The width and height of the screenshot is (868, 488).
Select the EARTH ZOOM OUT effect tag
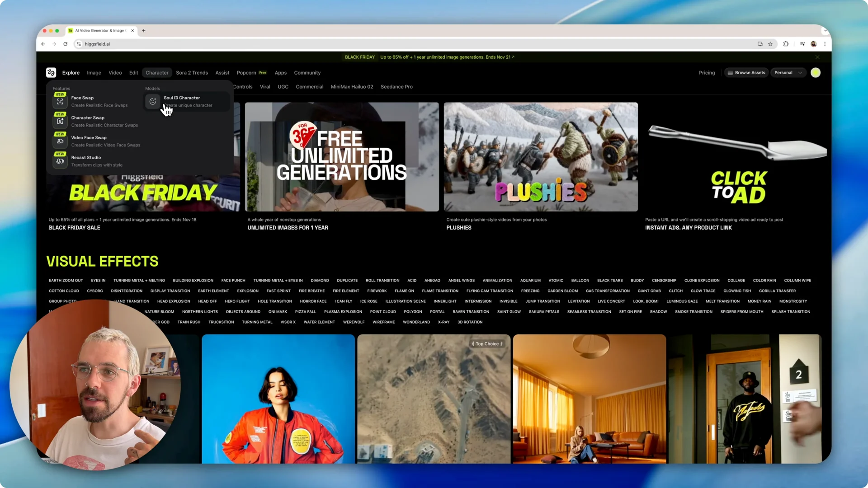66,281
